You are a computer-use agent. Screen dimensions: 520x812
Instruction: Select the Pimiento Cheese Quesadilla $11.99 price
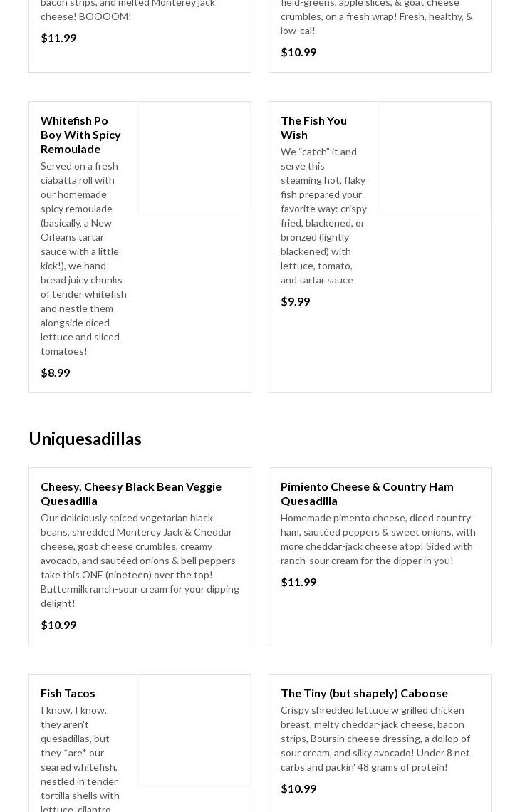coord(298,582)
